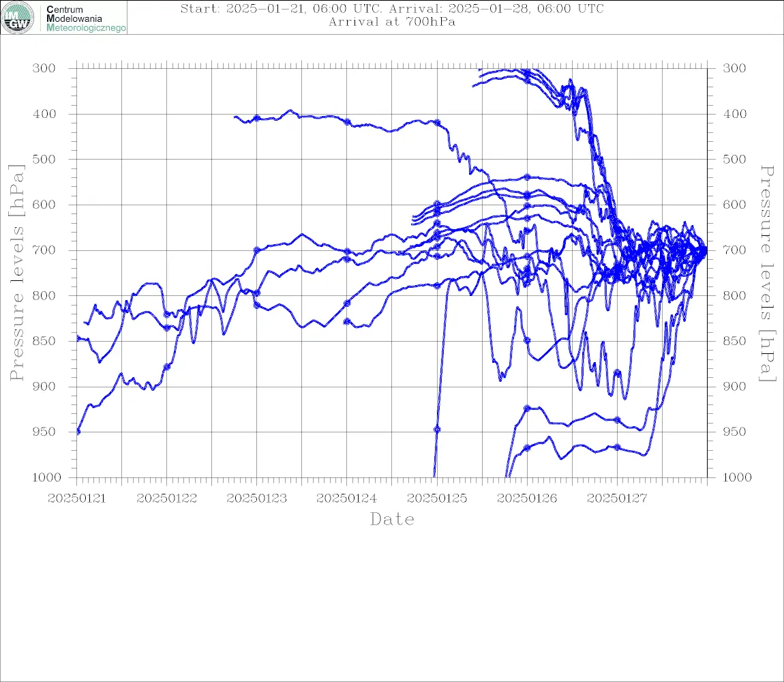This screenshot has width=784, height=682.
Task: Click the 700 hPa trajectory marker on 20250123
Action: point(257,250)
